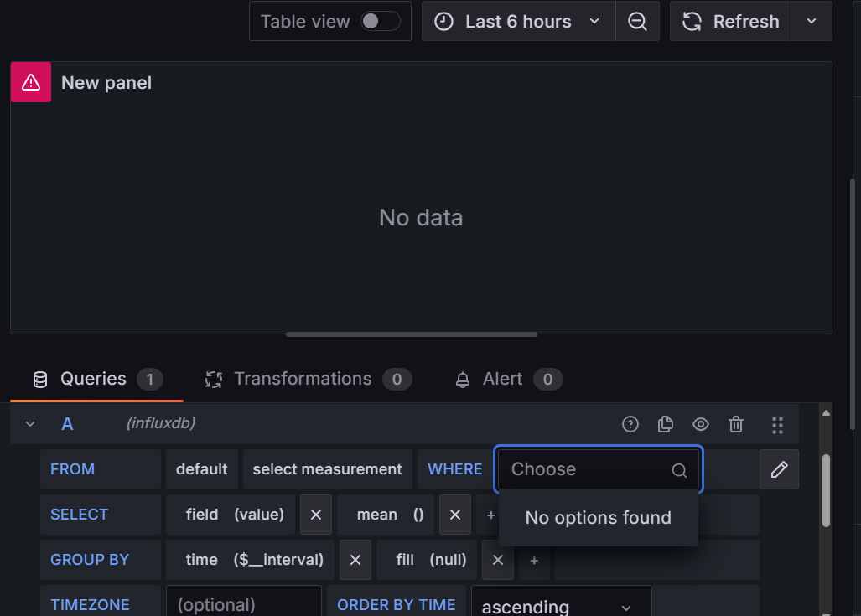Viewport: 861px width, 616px height.
Task: Switch to raw query editor pencil icon
Action: 779,469
